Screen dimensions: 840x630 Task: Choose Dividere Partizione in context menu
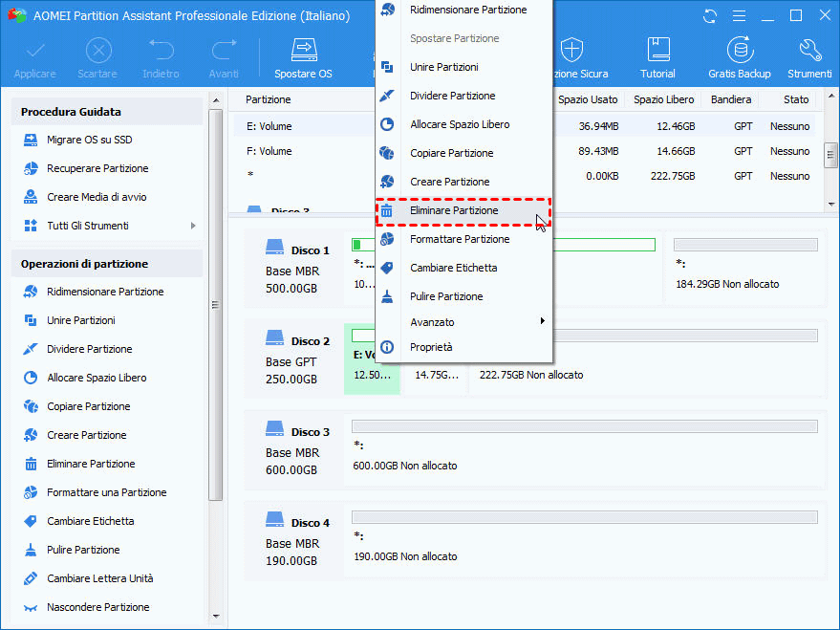click(x=463, y=96)
